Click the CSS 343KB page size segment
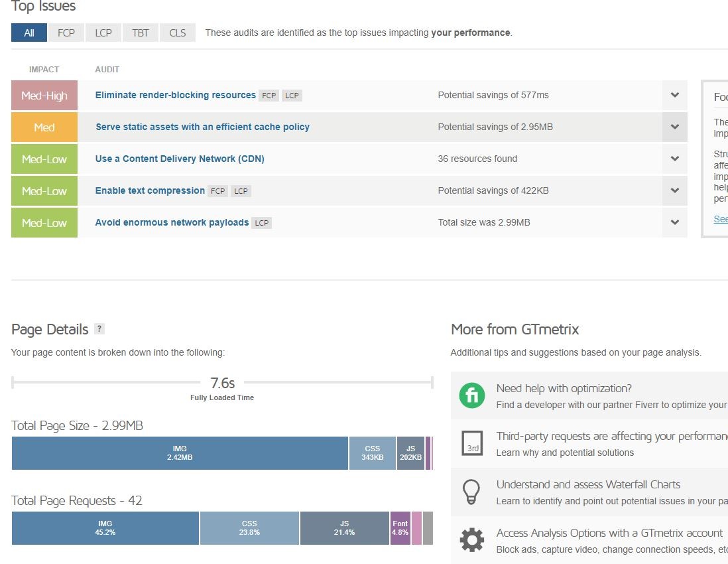Image resolution: width=728 pixels, height=564 pixels. (x=373, y=453)
